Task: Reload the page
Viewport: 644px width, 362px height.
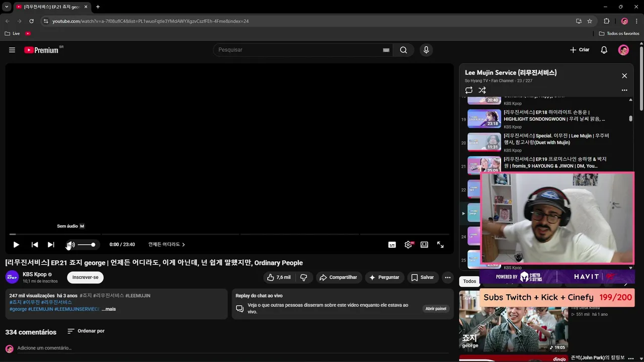Action: pos(31,21)
